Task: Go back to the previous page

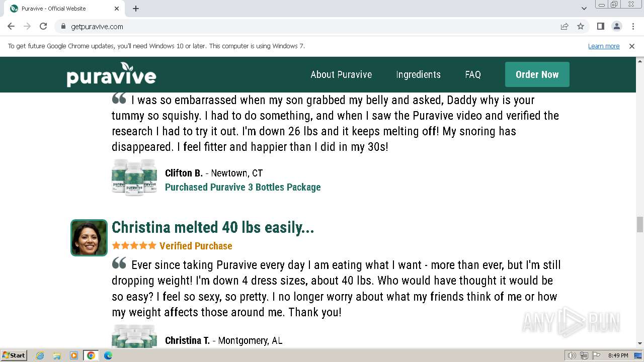Action: pyautogui.click(x=11, y=26)
